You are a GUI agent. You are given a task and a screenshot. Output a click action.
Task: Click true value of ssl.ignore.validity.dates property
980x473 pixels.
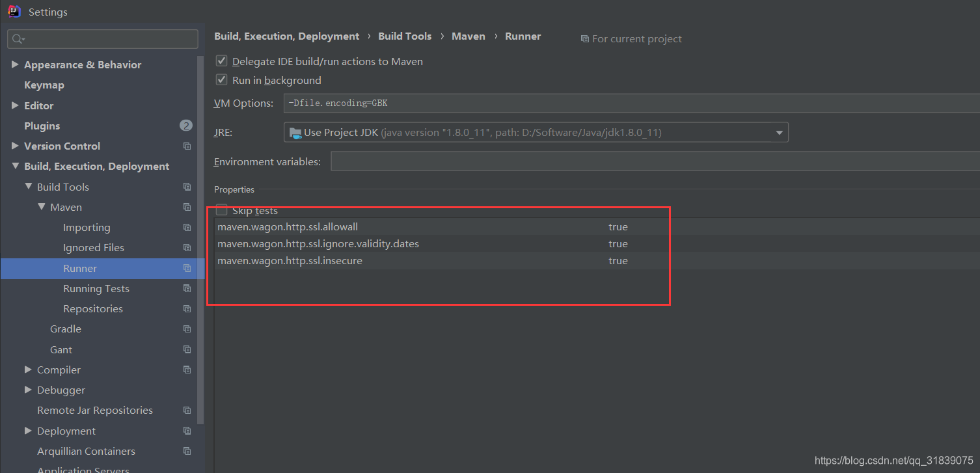click(618, 244)
